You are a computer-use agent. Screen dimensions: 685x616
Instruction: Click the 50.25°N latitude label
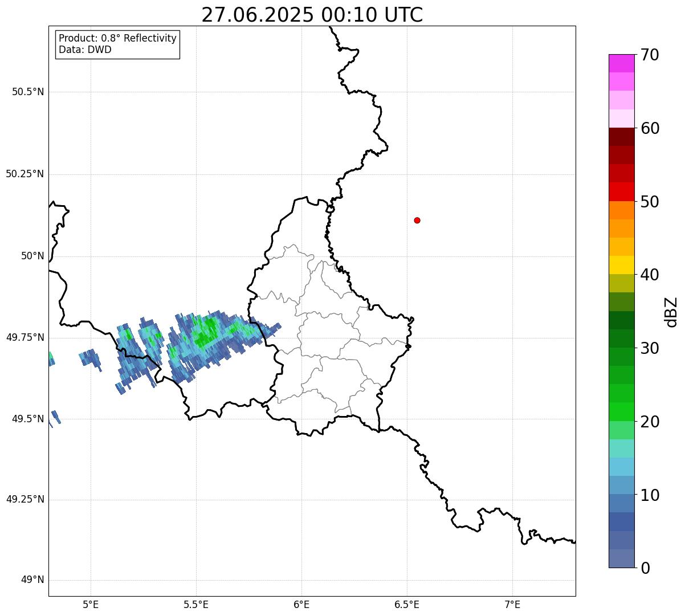25,174
